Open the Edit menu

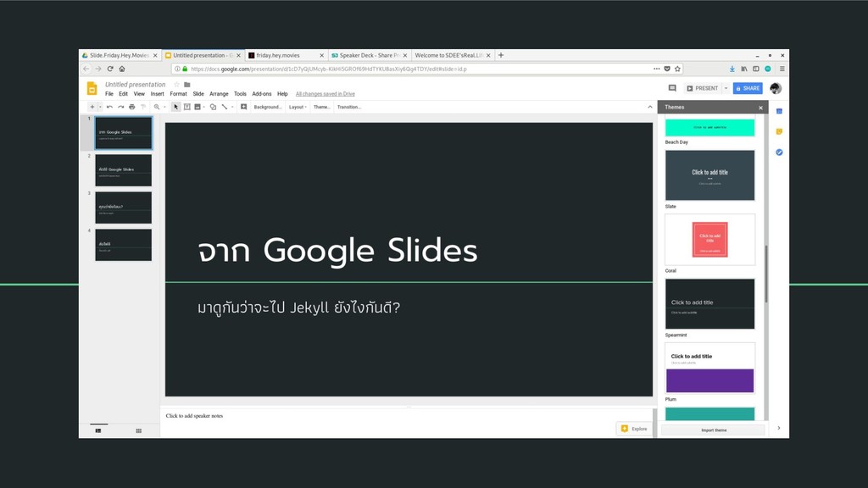pos(123,94)
